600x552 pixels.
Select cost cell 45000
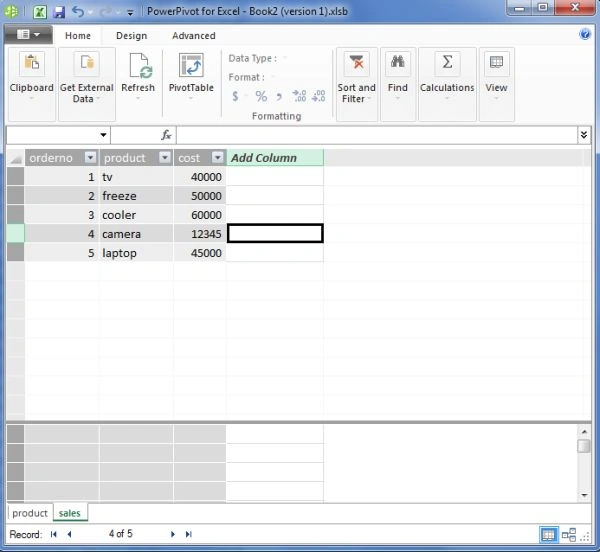(200, 253)
